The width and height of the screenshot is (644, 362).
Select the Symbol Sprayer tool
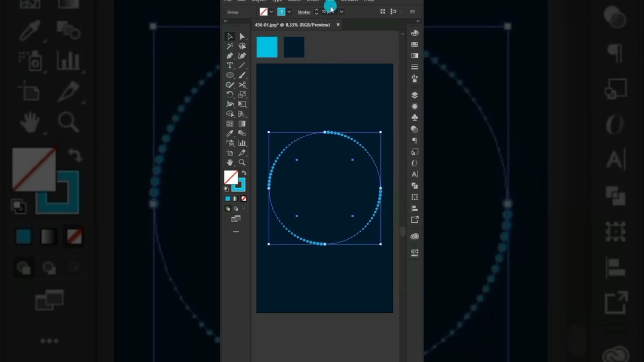tap(230, 143)
